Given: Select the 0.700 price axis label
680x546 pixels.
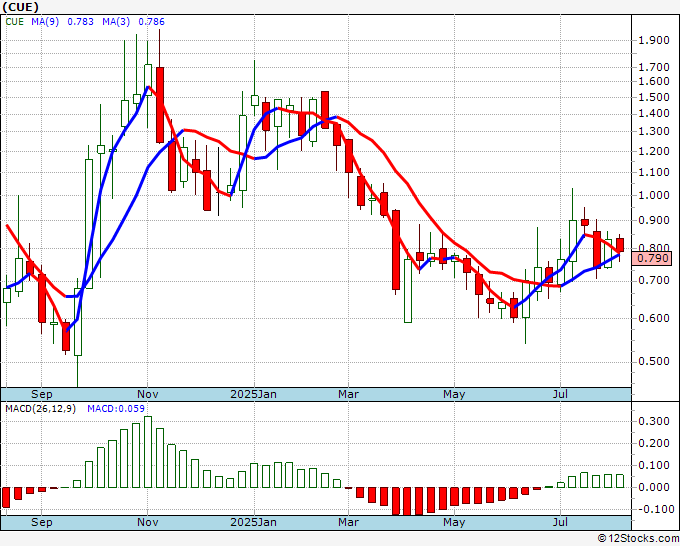Looking at the screenshot, I should pyautogui.click(x=654, y=281).
